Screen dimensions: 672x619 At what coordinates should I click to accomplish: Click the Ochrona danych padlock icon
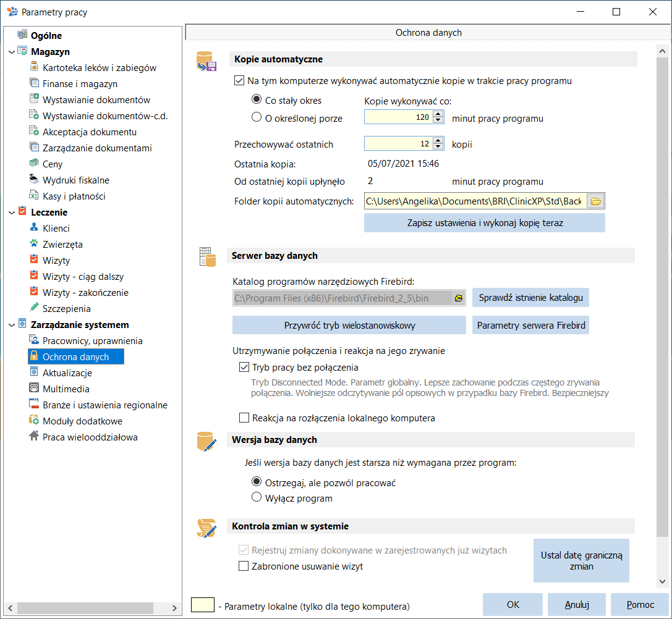coord(34,356)
